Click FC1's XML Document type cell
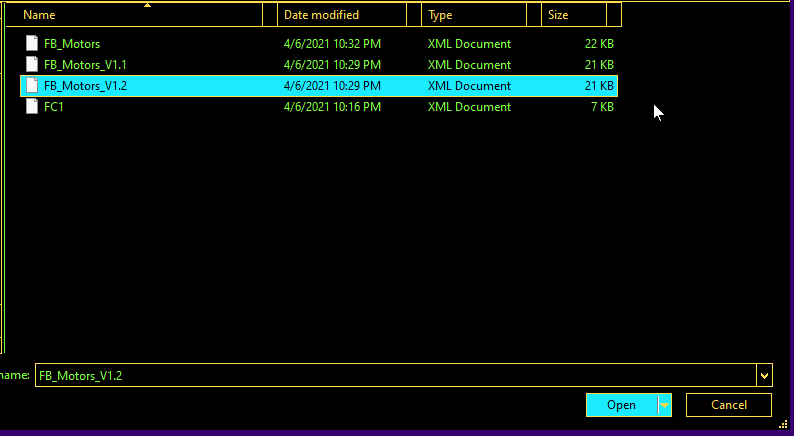The image size is (794, 436). (469, 107)
